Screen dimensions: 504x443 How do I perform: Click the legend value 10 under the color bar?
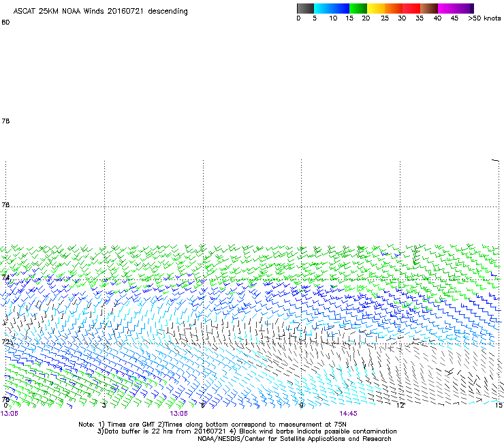[333, 18]
